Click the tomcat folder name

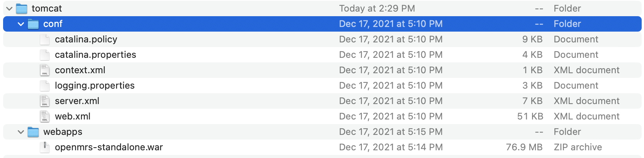[x=47, y=8]
